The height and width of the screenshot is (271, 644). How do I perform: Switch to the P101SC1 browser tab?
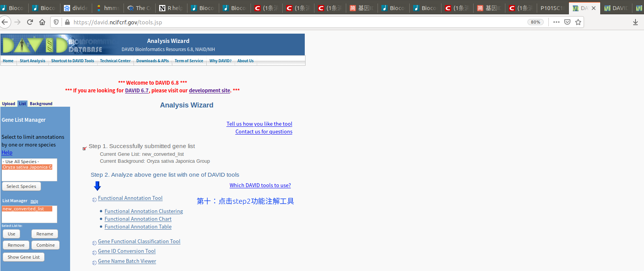tap(552, 8)
